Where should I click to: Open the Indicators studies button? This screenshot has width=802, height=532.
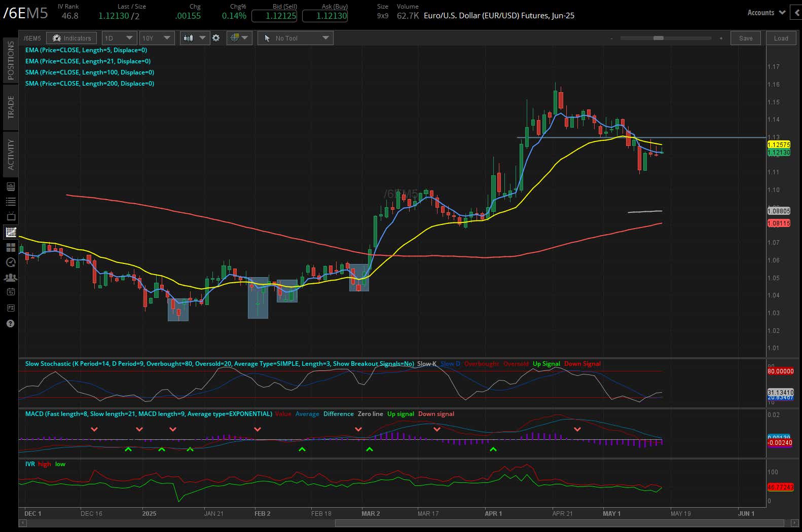tap(72, 38)
